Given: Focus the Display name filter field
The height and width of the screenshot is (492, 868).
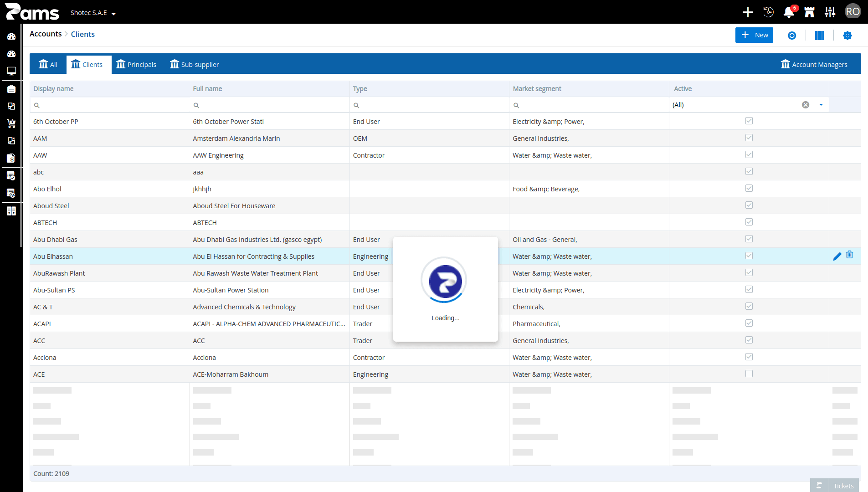Looking at the screenshot, I should pyautogui.click(x=110, y=105).
